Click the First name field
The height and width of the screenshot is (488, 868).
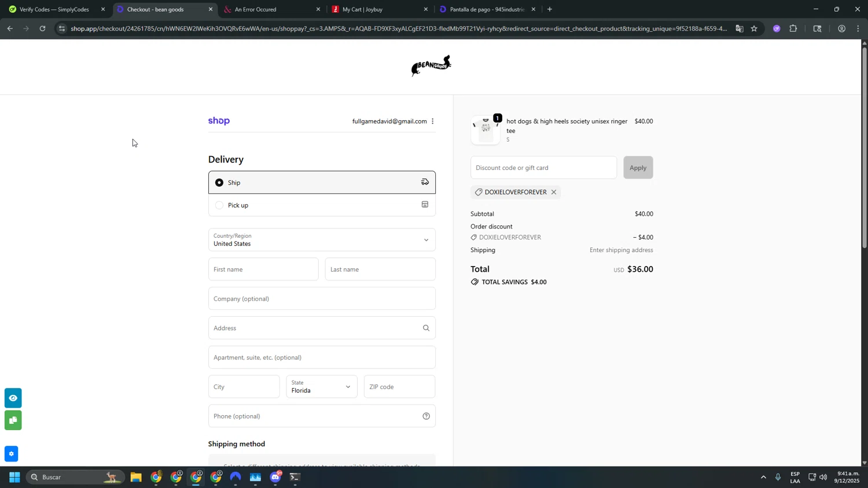tap(263, 269)
